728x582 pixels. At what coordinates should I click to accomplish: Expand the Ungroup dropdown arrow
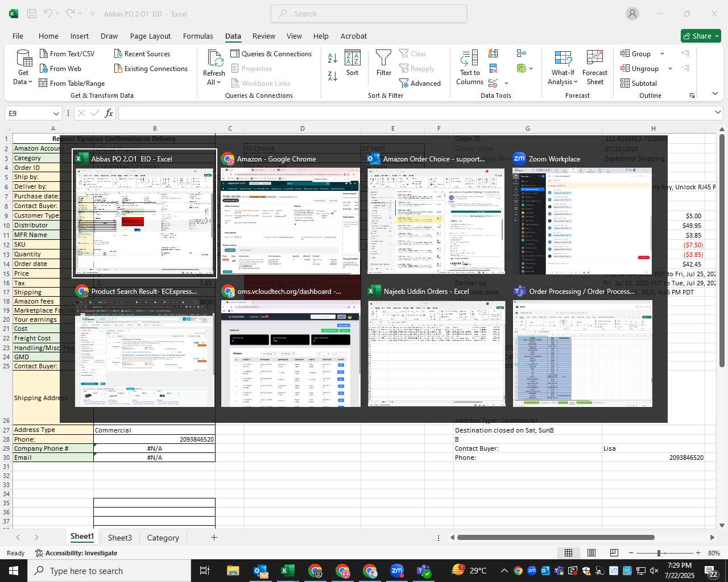pos(670,68)
